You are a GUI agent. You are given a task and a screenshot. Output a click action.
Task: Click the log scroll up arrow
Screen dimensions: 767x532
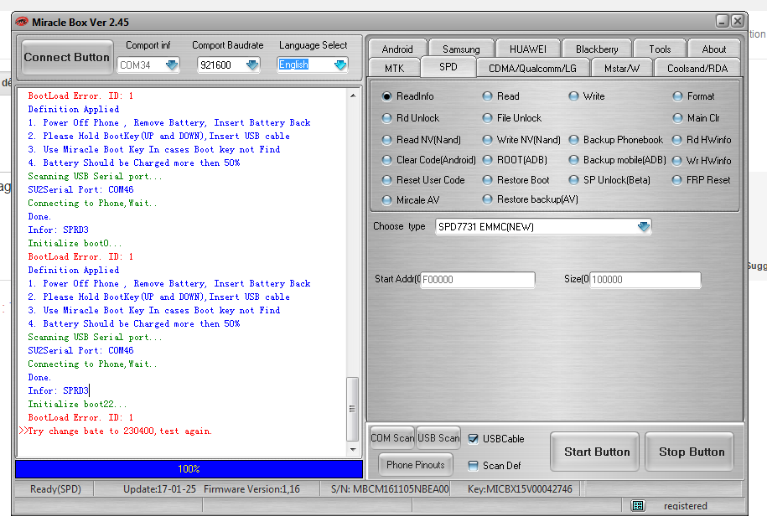click(x=353, y=96)
